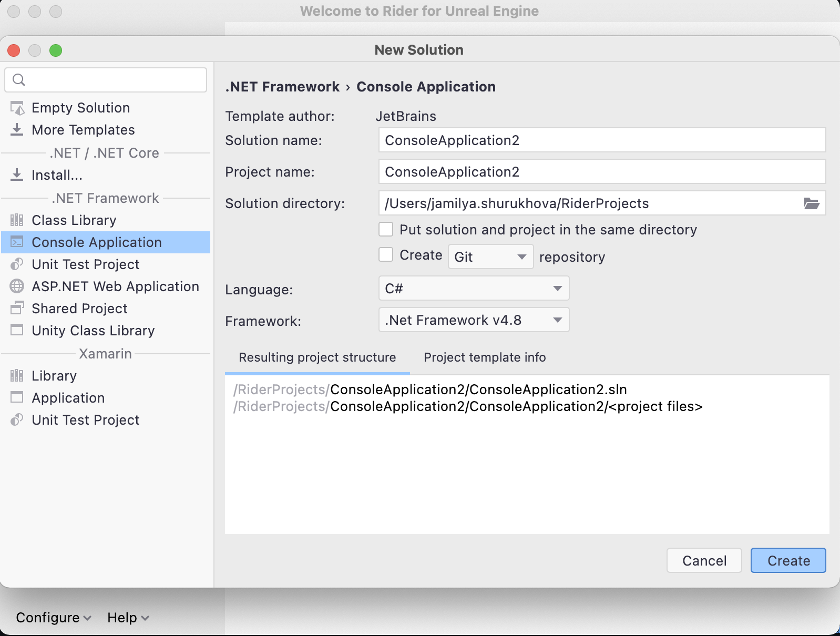Screen dimensions: 840x636
Task: Click the Empty Solution template icon
Action: coord(17,108)
